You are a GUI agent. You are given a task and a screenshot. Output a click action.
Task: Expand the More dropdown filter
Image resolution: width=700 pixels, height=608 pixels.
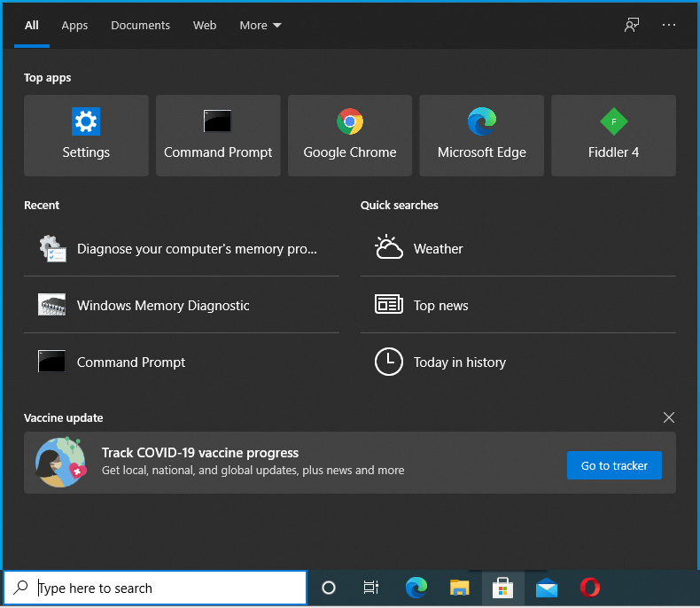coord(261,26)
